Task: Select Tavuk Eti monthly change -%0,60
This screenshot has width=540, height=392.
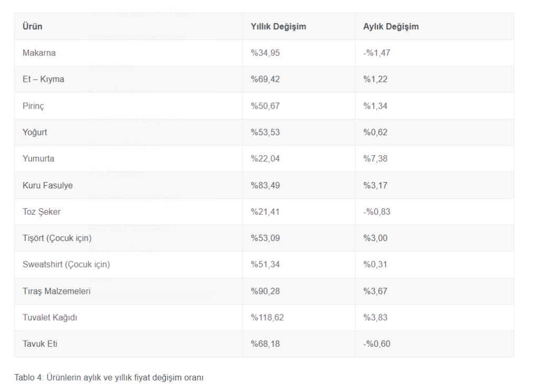Action: click(x=377, y=344)
